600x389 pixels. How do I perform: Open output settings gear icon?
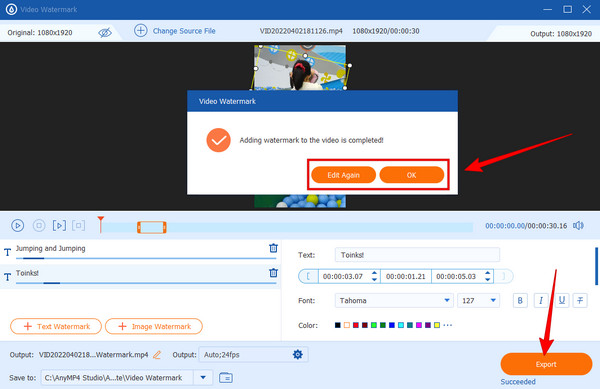coord(297,355)
